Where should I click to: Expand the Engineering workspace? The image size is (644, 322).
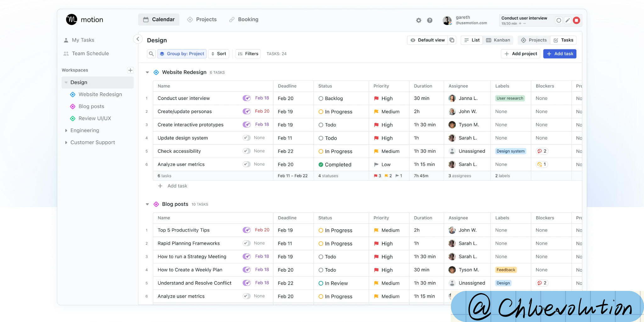[66, 130]
